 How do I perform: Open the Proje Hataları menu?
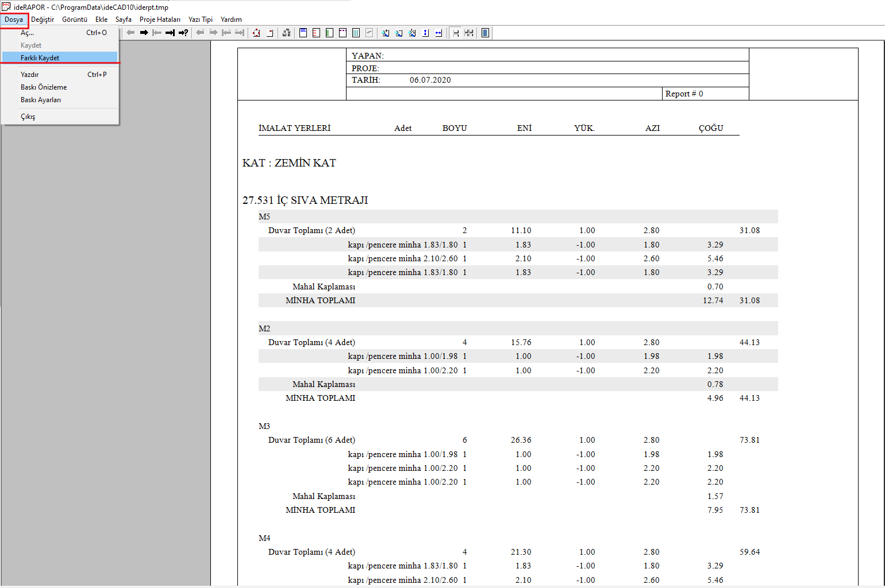pyautogui.click(x=160, y=20)
